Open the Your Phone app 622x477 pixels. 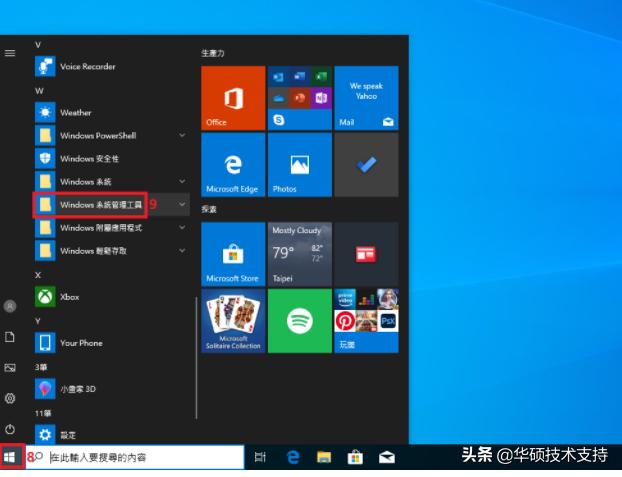[x=112, y=343]
